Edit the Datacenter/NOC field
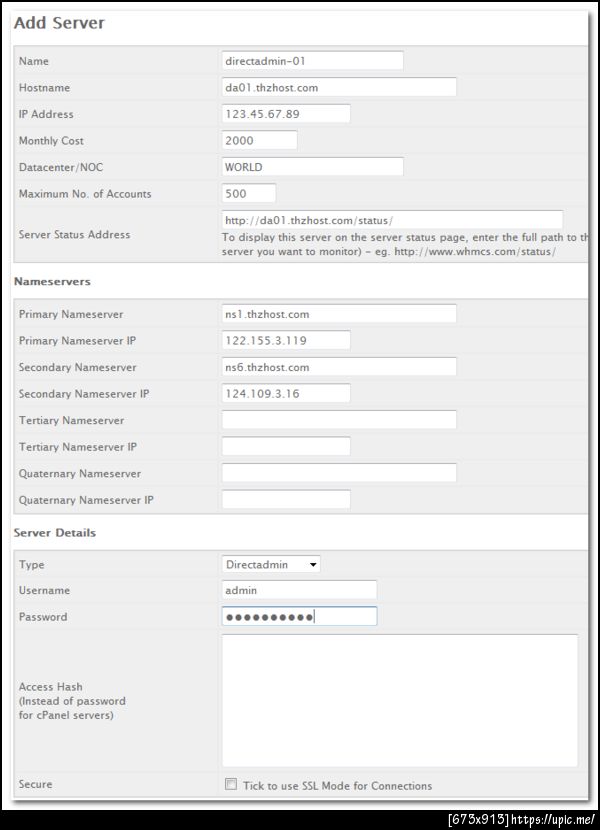This screenshot has width=600, height=830. click(312, 167)
